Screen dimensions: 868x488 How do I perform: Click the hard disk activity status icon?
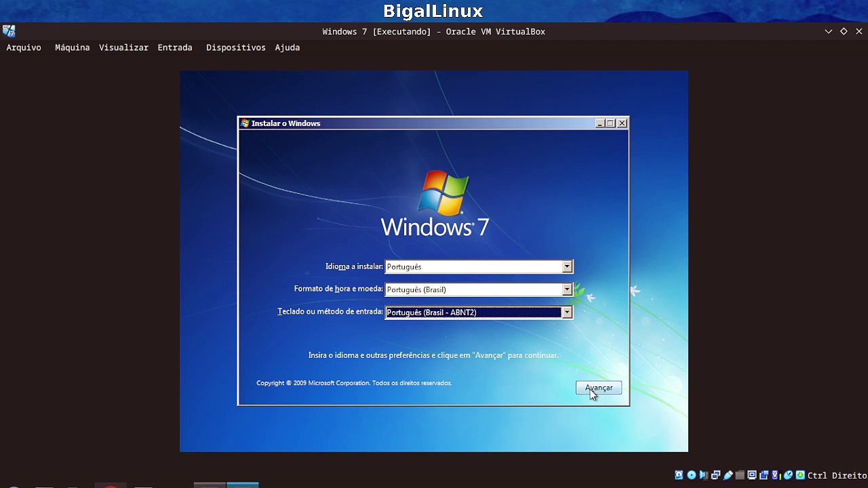coord(679,475)
